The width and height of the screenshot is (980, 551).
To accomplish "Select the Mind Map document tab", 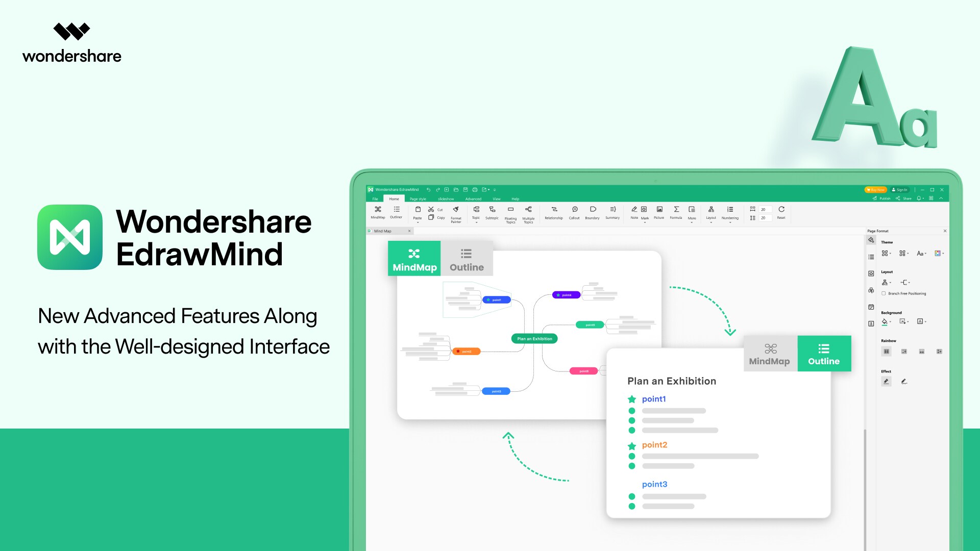I will [389, 231].
